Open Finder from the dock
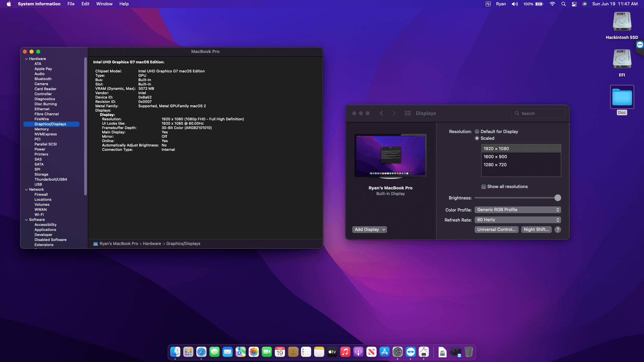Viewport: 644px width, 362px height. 175,352
